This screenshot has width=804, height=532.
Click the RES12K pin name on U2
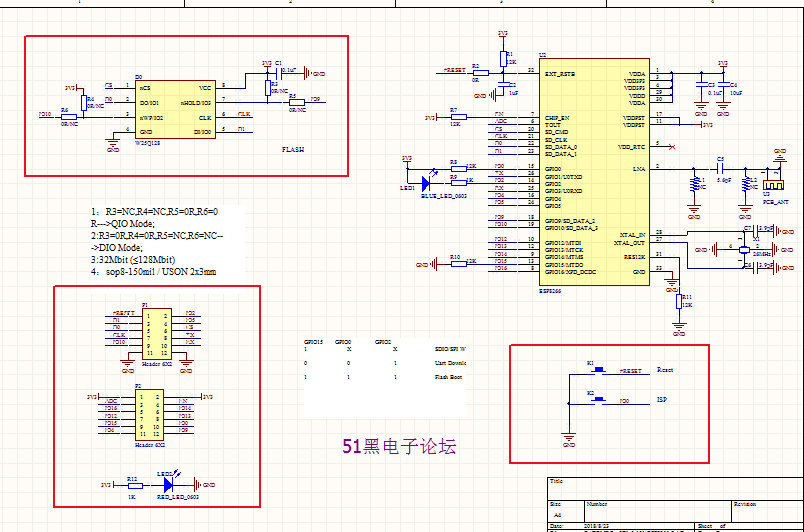coord(635,257)
